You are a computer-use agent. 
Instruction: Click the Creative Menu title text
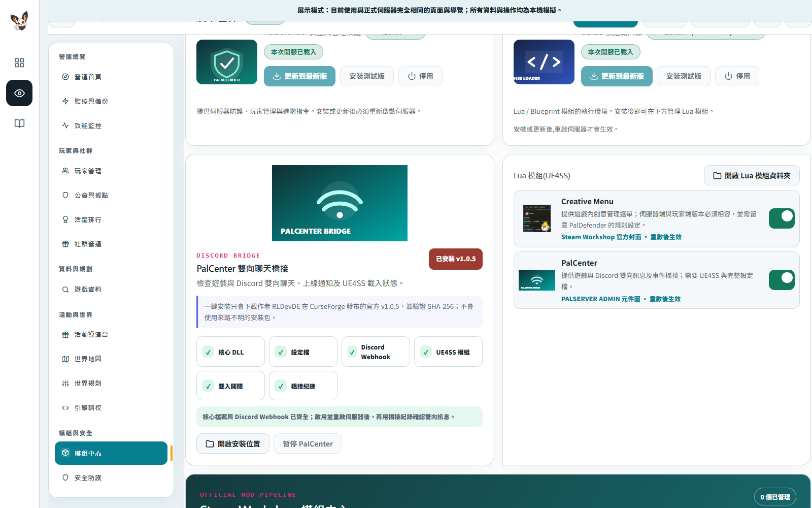tap(587, 202)
